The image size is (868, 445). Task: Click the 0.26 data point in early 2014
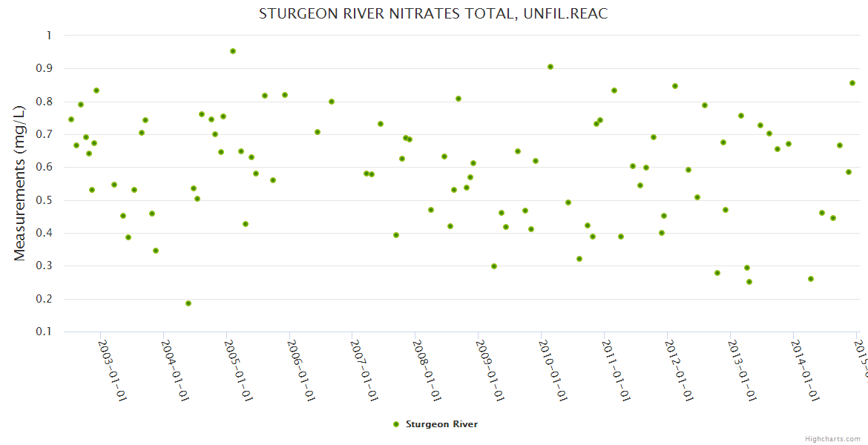point(811,279)
